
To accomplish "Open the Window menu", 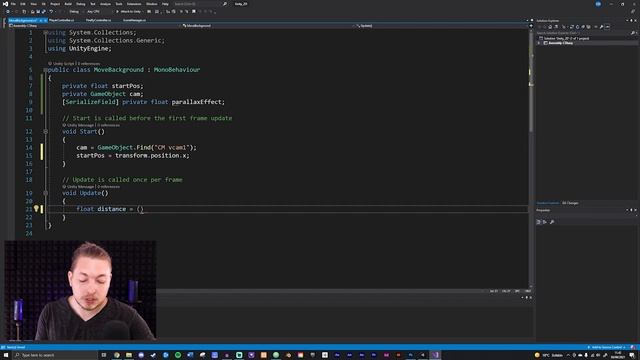I will click(151, 4).
